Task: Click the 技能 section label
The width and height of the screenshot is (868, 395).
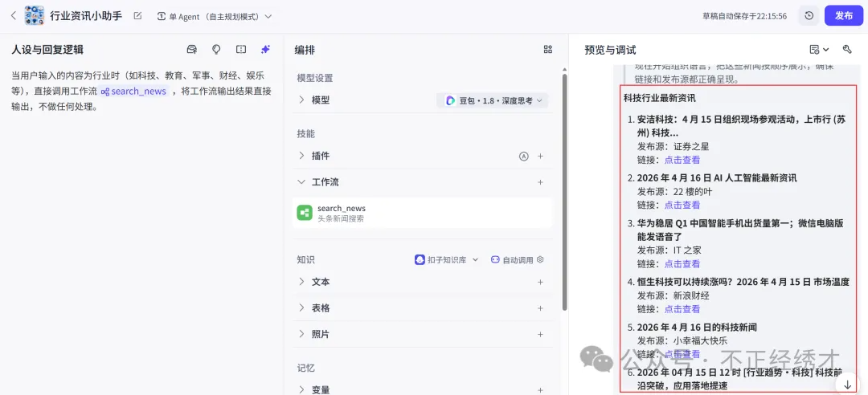Action: [305, 134]
